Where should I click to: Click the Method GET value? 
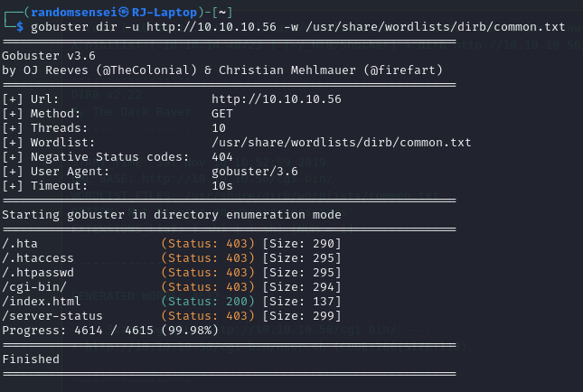pyautogui.click(x=222, y=114)
